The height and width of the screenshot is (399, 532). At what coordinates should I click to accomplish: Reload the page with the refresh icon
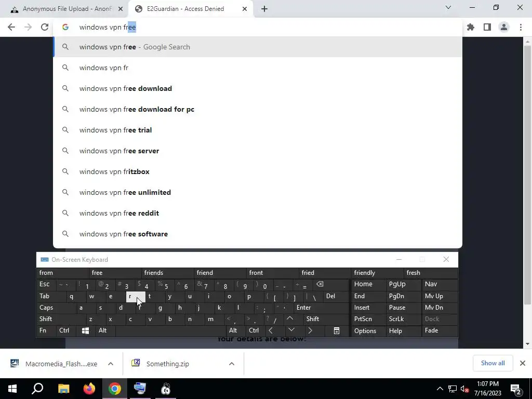(45, 27)
